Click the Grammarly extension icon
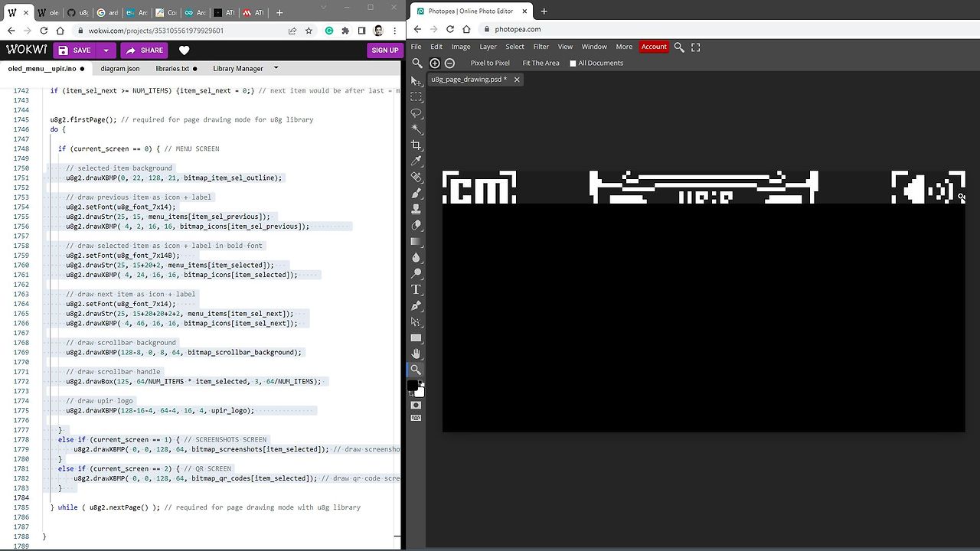This screenshot has width=980, height=551. pyautogui.click(x=329, y=31)
